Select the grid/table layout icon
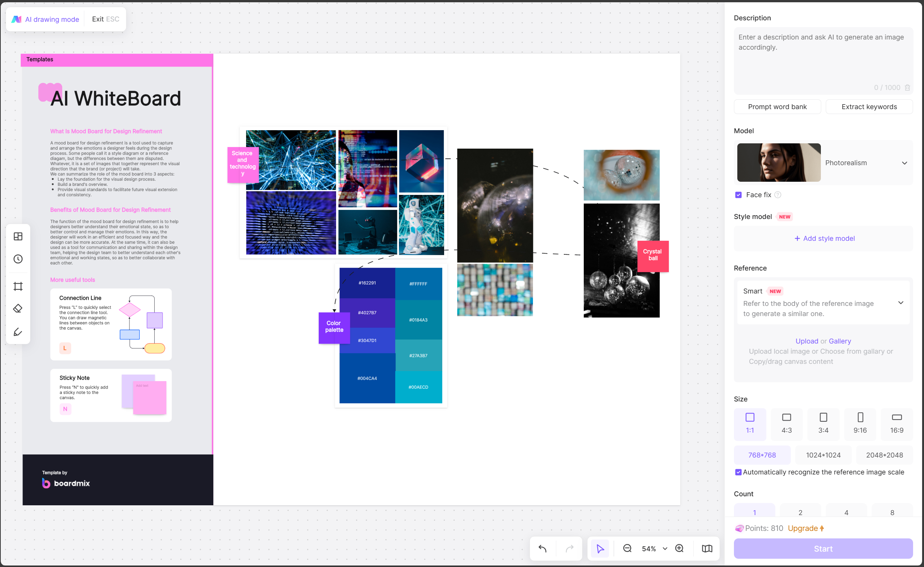924x567 pixels. coord(18,236)
